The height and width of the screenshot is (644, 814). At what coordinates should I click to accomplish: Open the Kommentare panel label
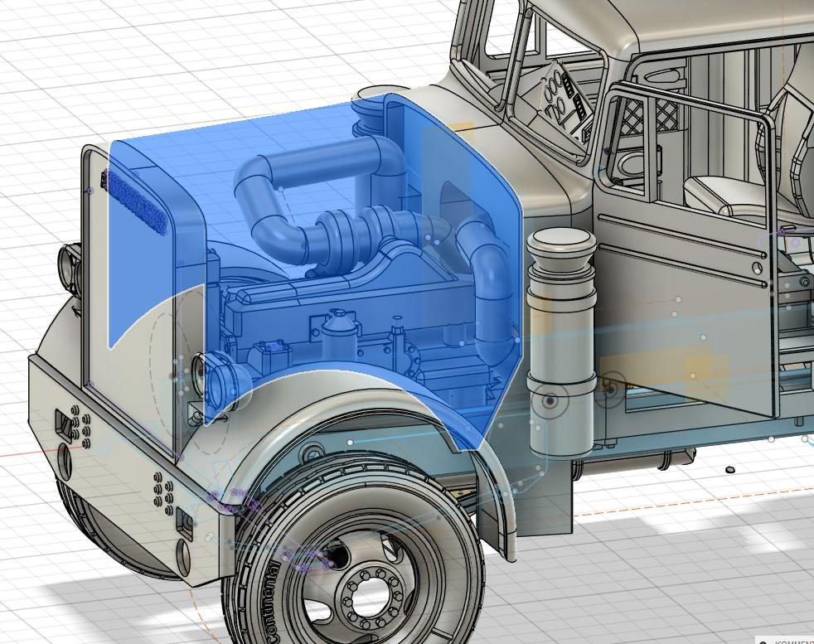click(x=794, y=642)
